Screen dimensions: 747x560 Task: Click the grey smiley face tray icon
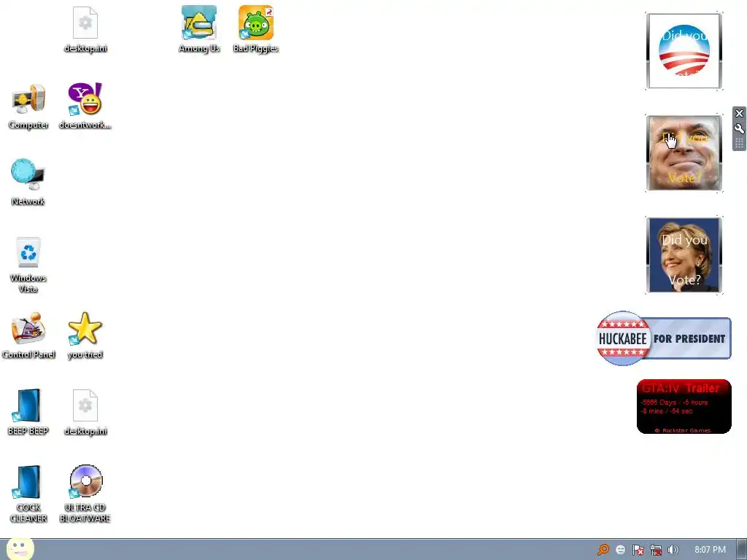[620, 550]
